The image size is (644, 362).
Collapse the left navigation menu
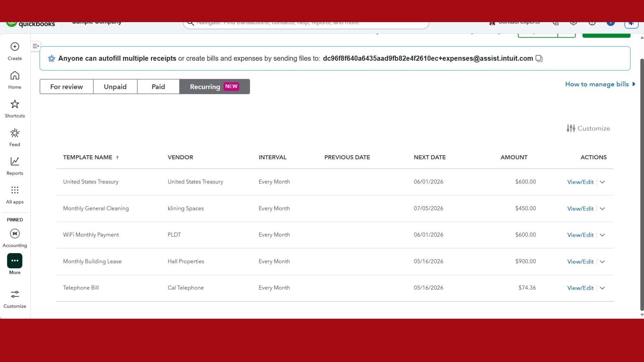pyautogui.click(x=36, y=46)
